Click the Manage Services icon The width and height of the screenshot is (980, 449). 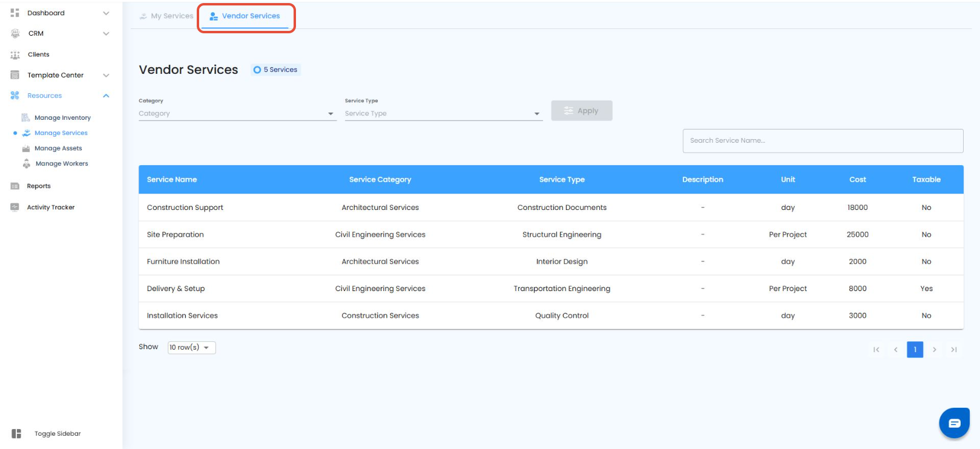coord(26,133)
